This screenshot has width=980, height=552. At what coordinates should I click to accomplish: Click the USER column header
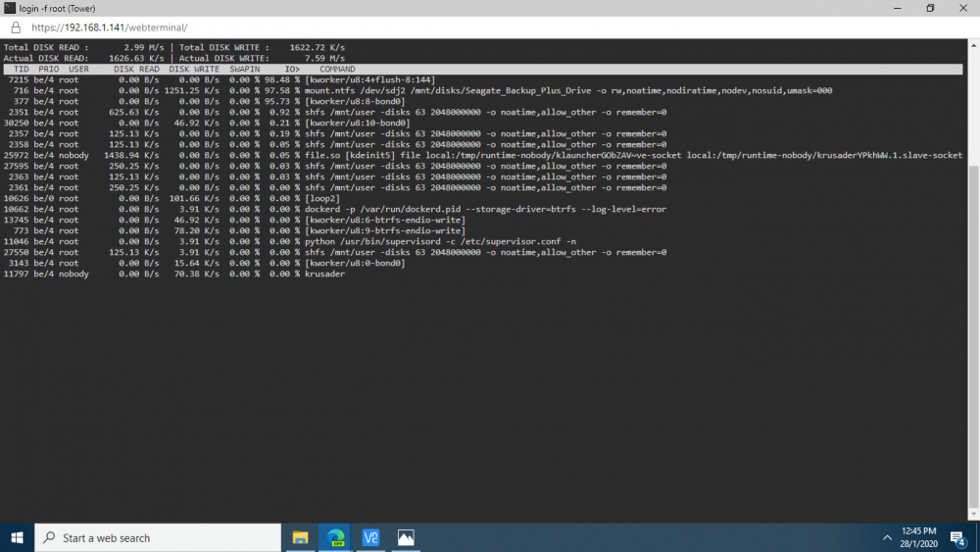click(x=78, y=70)
